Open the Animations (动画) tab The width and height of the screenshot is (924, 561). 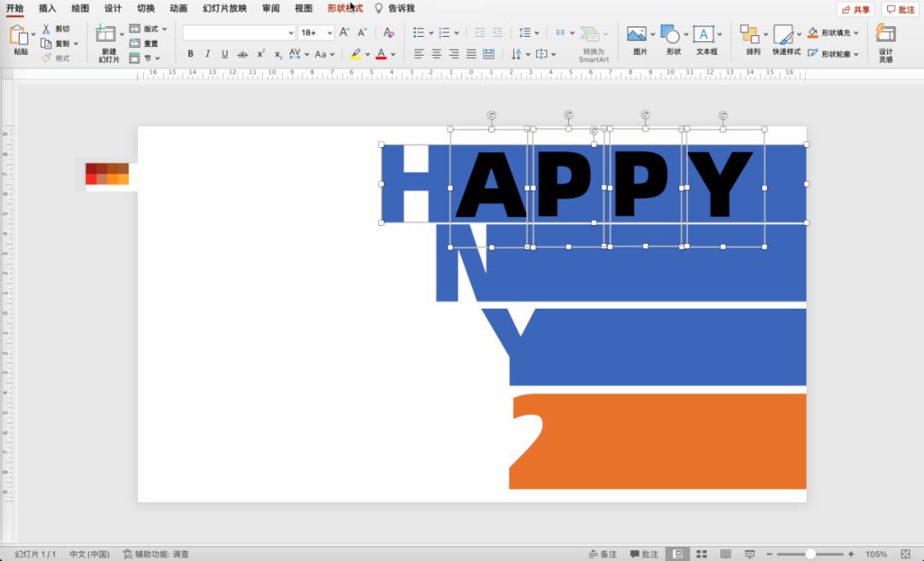point(178,9)
